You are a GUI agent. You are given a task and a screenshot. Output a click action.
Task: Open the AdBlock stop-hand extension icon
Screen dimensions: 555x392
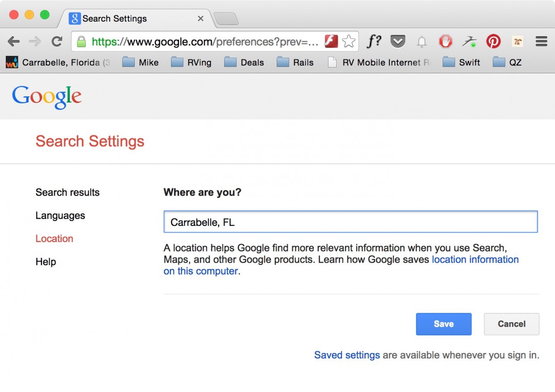pyautogui.click(x=445, y=42)
